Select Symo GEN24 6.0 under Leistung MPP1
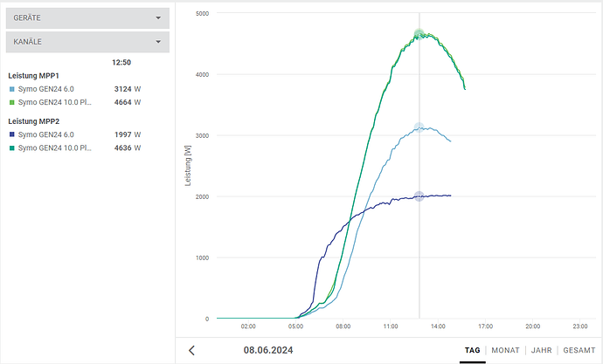603x364 pixels. pyautogui.click(x=45, y=89)
